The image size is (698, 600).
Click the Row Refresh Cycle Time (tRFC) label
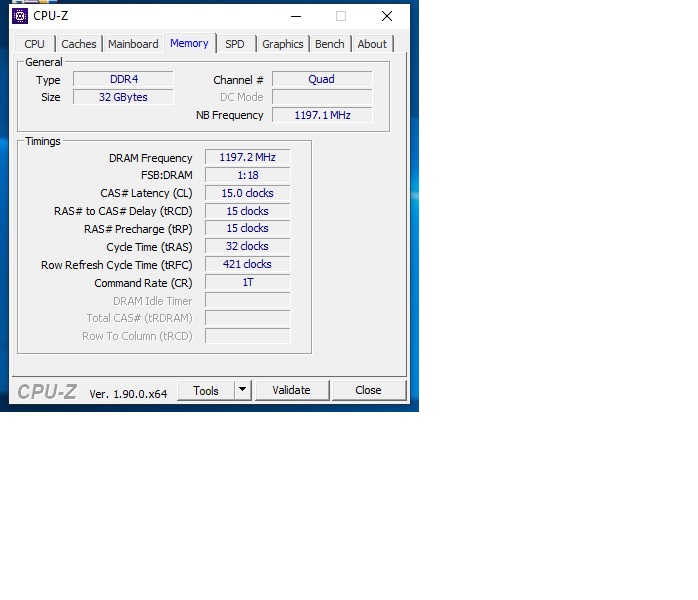(117, 265)
